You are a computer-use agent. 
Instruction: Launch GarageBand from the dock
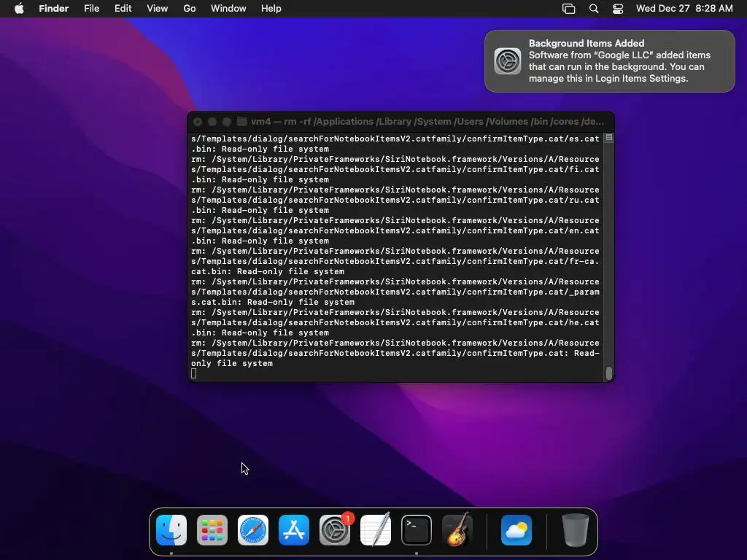457,530
